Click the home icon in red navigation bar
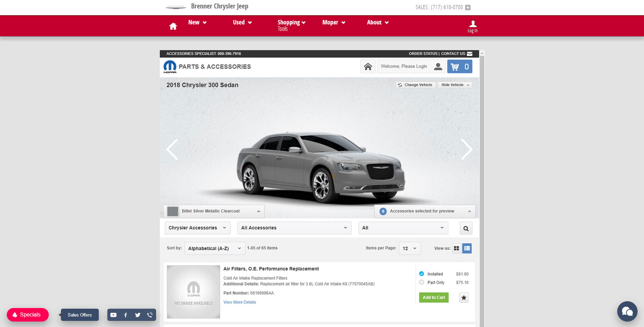The height and width of the screenshot is (327, 644). pyautogui.click(x=173, y=26)
